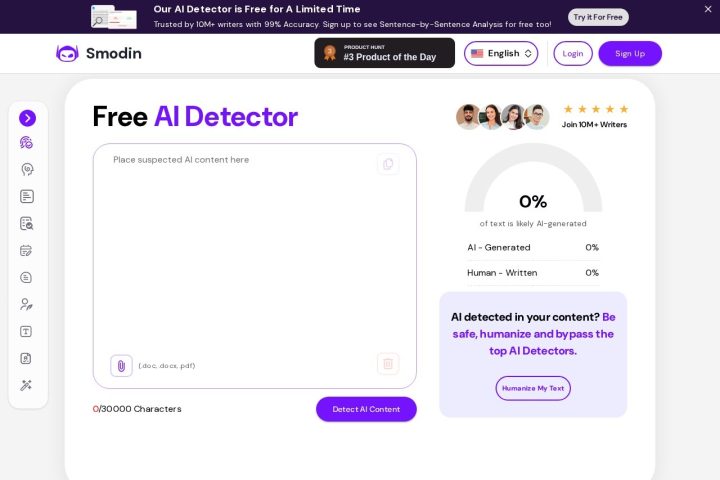The width and height of the screenshot is (720, 480).
Task: Open the round chat bubble sidebar tool
Action: [26, 277]
